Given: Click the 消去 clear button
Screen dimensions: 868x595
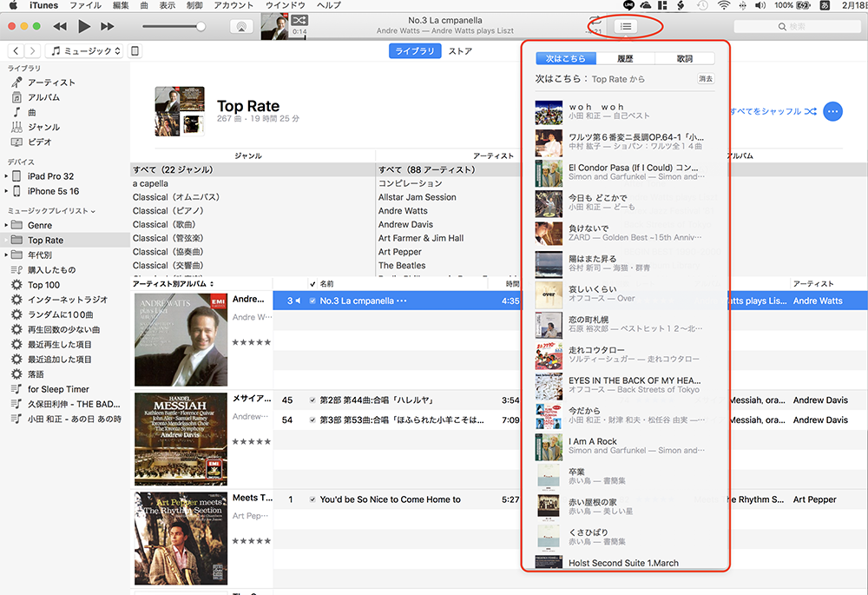Looking at the screenshot, I should [x=706, y=79].
